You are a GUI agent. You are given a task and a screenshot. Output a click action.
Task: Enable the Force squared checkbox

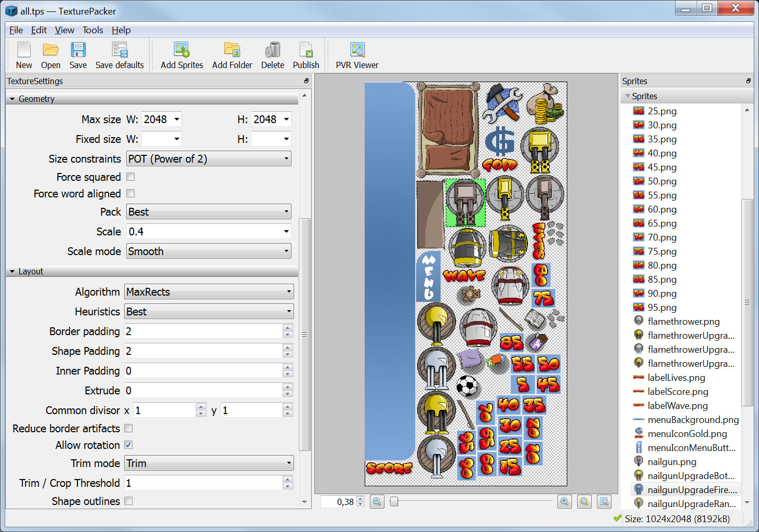130,177
